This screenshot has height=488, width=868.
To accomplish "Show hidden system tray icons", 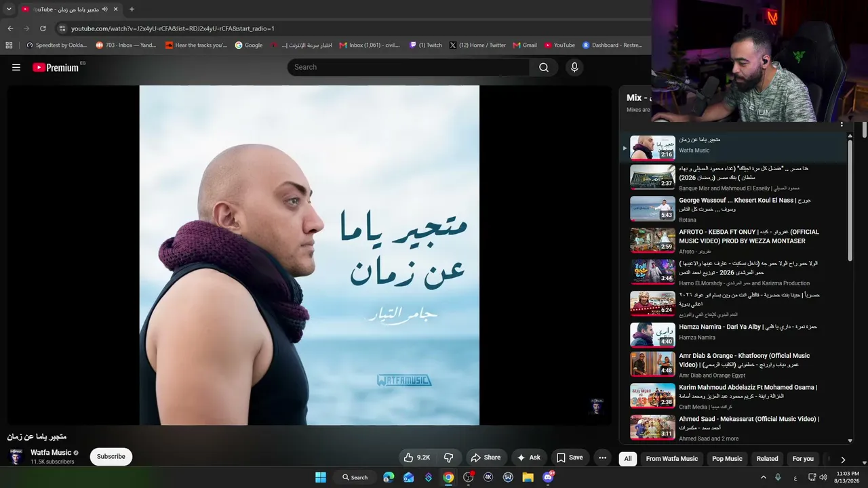I will click(764, 477).
